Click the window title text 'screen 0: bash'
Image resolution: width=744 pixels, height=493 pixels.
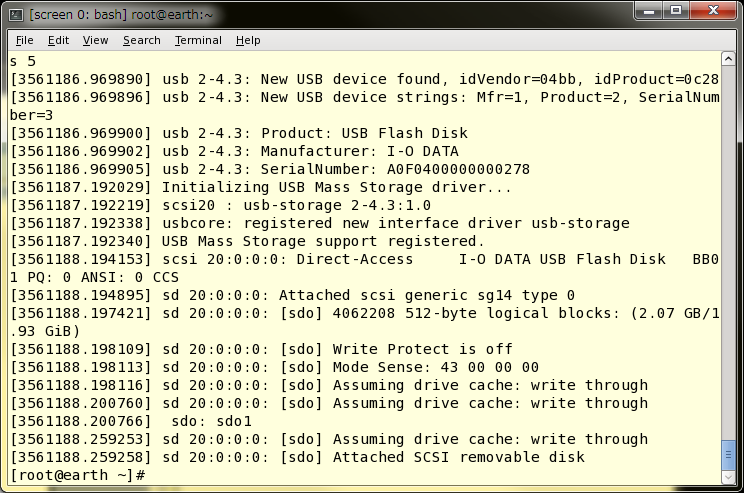(75, 15)
